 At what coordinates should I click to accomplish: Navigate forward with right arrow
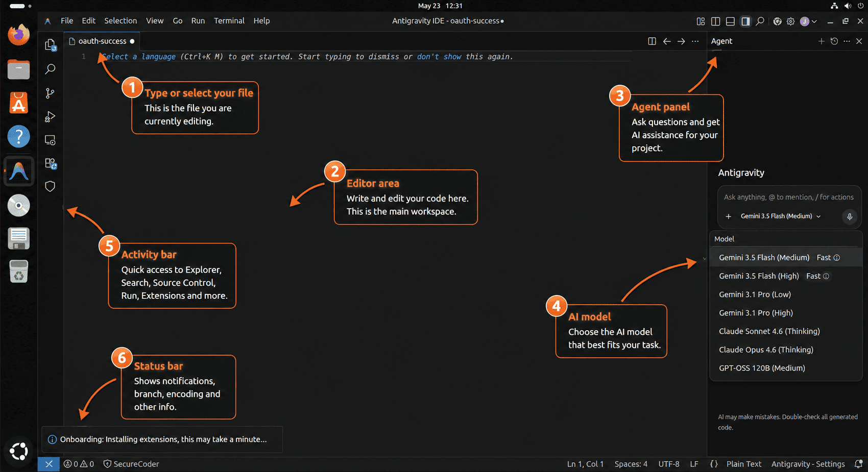click(681, 41)
